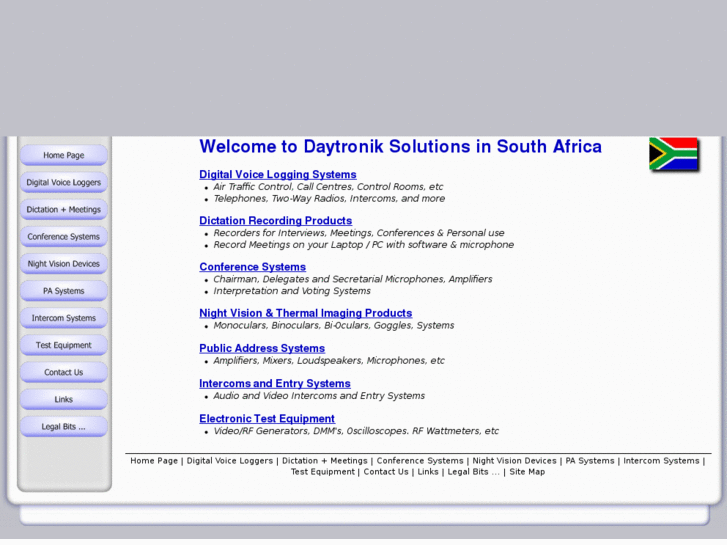Click Conference Systems in footer navigation
Viewport: 727px width, 545px height.
click(420, 461)
